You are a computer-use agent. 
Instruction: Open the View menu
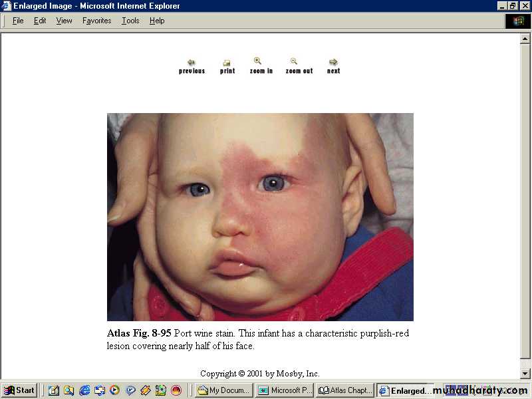point(64,21)
